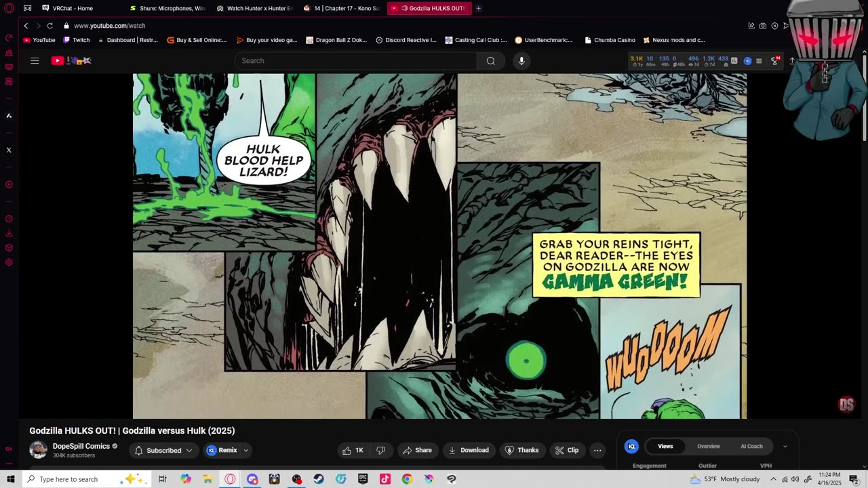This screenshot has height=488, width=868.
Task: Switch to the VRChat - Home tab
Action: (73, 8)
